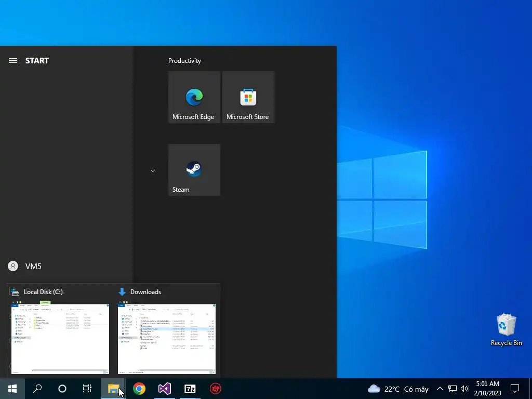This screenshot has height=399, width=532.
Task: Launch Google Chrome from taskbar
Action: point(139,389)
